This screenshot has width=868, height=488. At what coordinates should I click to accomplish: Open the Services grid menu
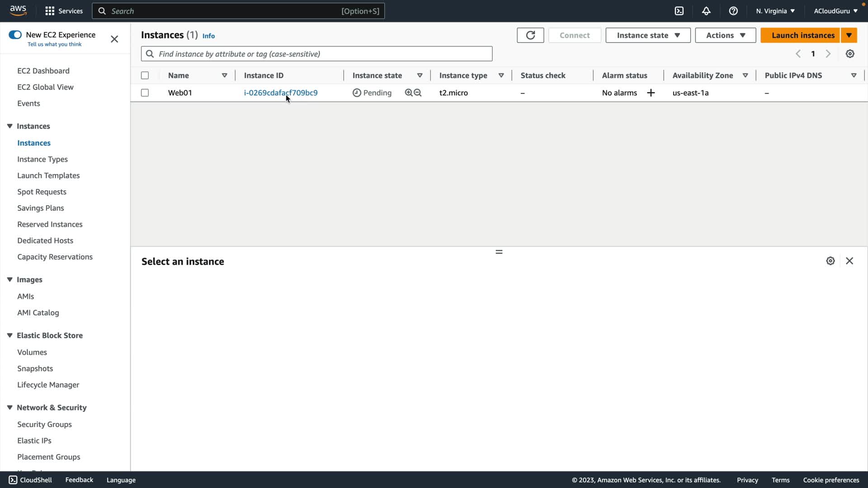(50, 11)
